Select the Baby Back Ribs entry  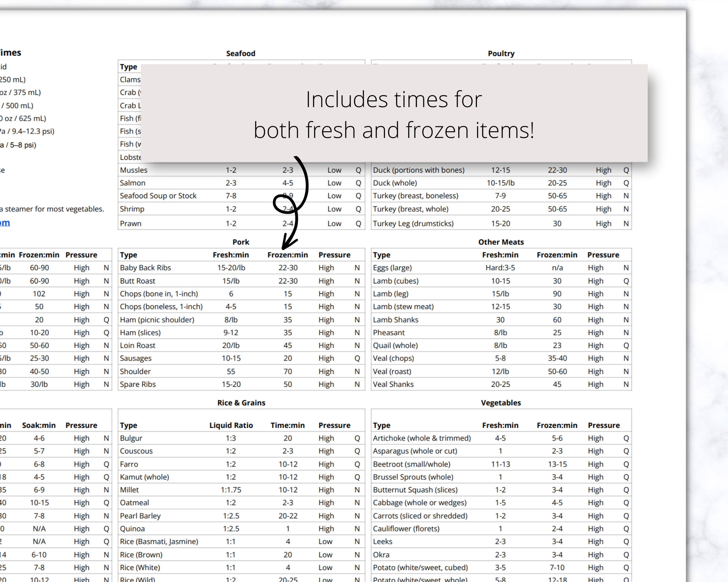(146, 267)
